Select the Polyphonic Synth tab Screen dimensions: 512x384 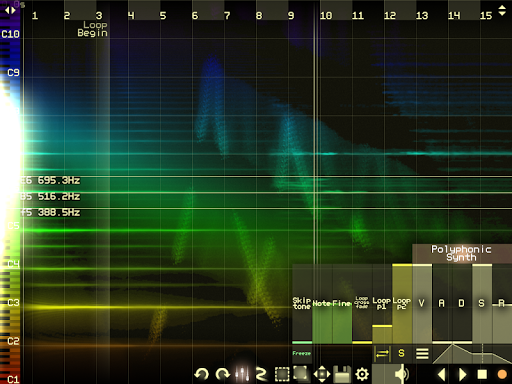[461, 253]
